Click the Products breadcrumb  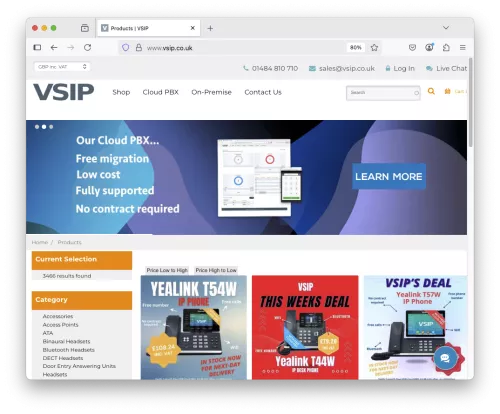[x=69, y=242]
